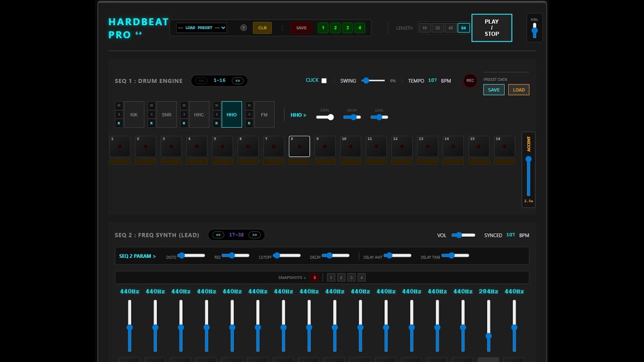Adjust the HHO STEPS slider
This screenshot has width=644, height=362.
(325, 117)
